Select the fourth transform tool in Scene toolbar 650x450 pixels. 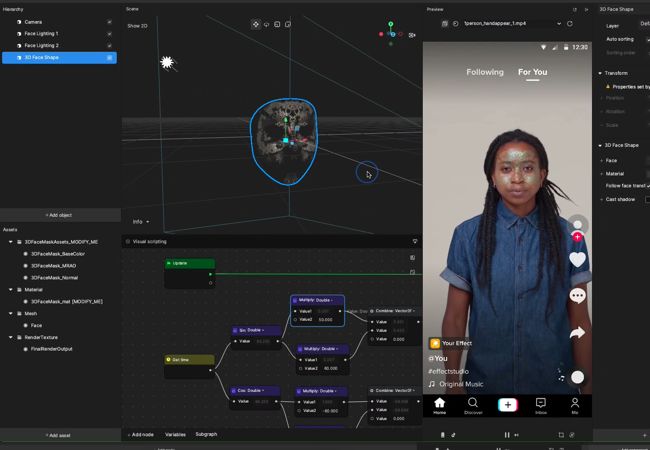(288, 24)
